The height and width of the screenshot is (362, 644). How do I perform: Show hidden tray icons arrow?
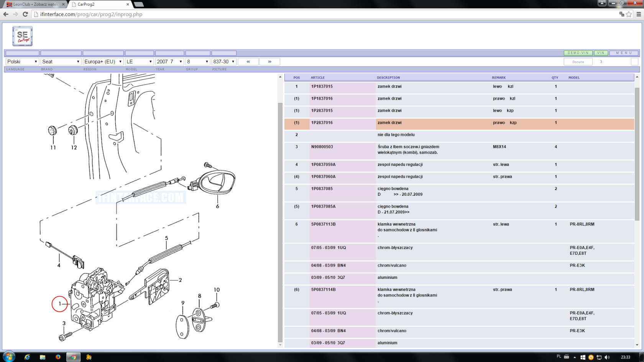(575, 357)
